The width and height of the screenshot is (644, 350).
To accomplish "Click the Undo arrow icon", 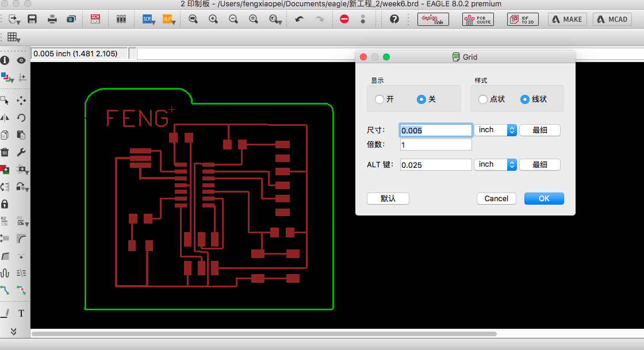I will click(300, 19).
